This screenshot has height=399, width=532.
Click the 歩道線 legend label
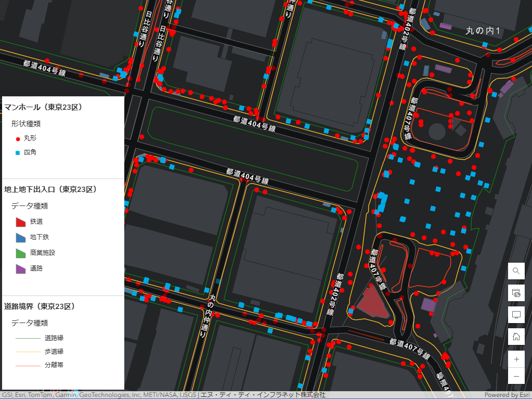point(54,352)
